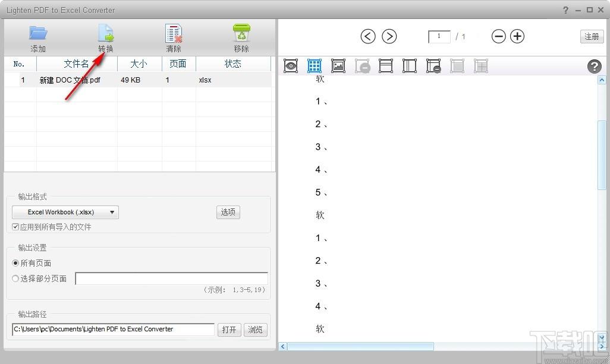This screenshot has height=364, width=610.
Task: Click the 浏览 browse button
Action: (255, 330)
